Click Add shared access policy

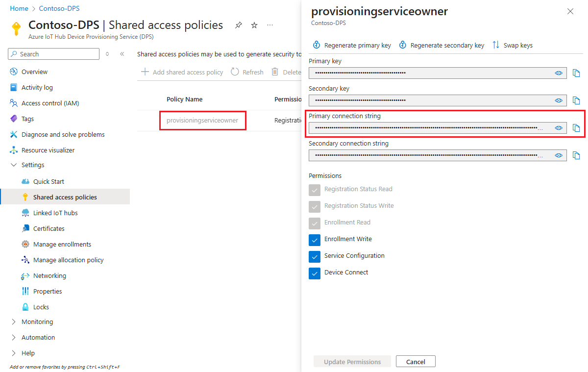182,72
